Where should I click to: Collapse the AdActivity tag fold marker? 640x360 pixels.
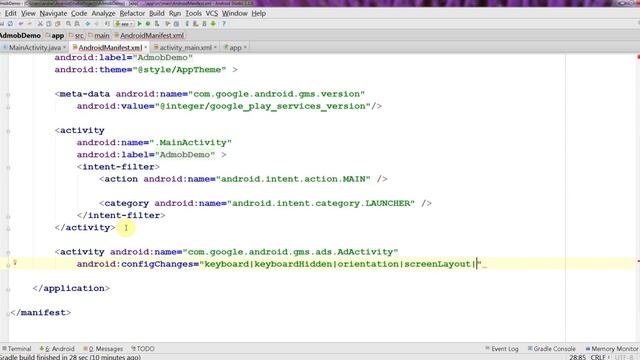[x=8, y=253]
